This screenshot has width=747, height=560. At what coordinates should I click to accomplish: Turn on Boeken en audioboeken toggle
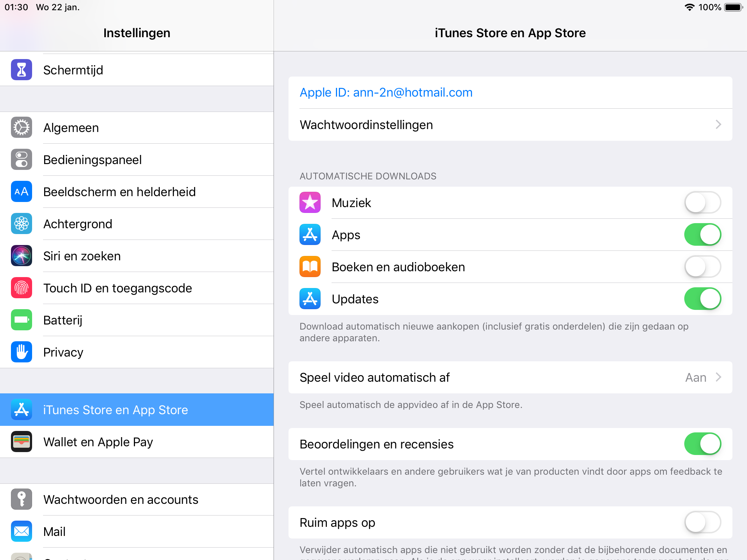(703, 267)
